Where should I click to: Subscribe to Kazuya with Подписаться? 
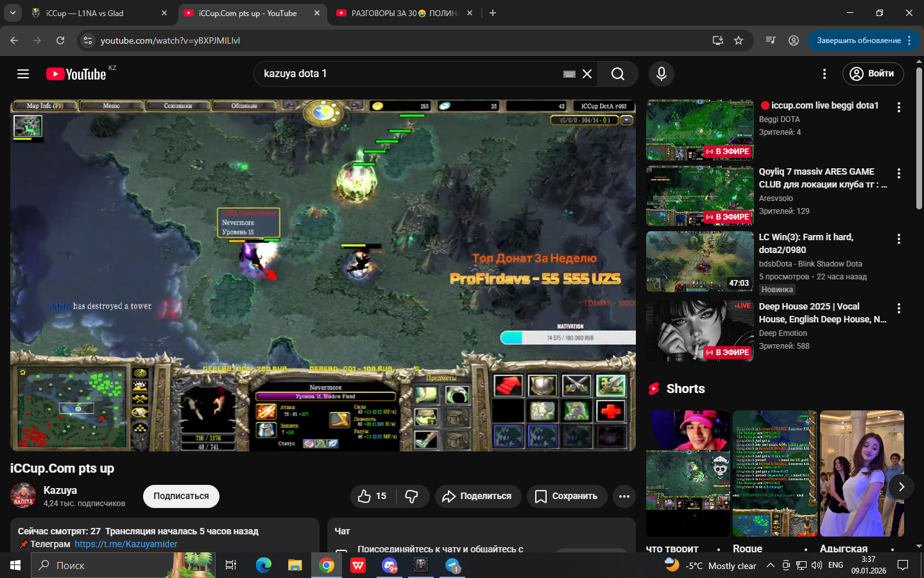181,496
